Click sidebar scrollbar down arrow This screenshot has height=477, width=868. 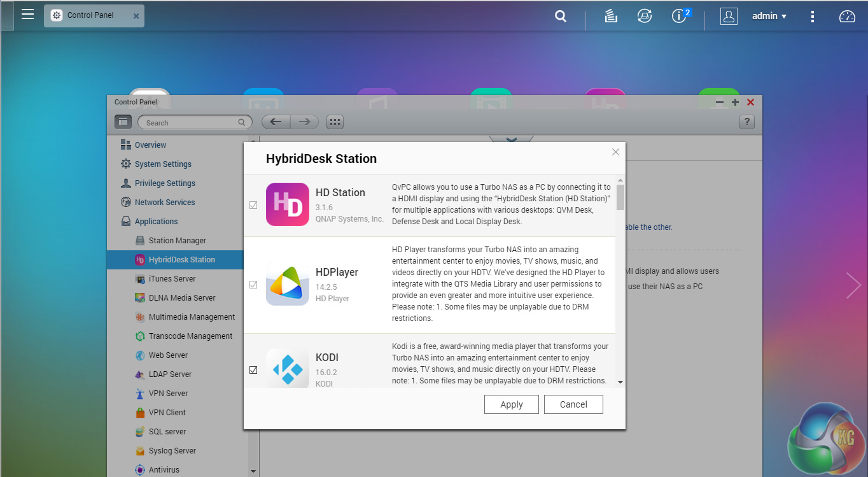coord(253,471)
